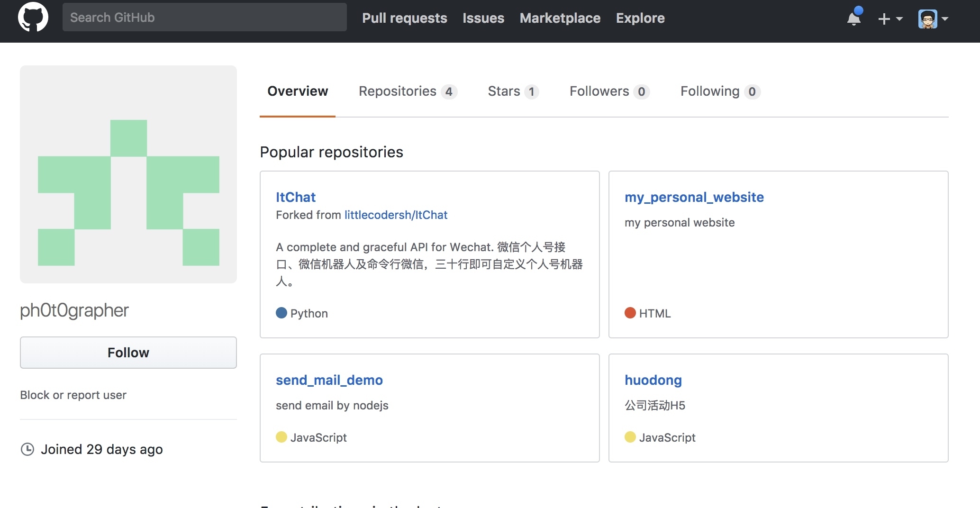Go to Marketplace
The width and height of the screenshot is (980, 508).
[560, 18]
